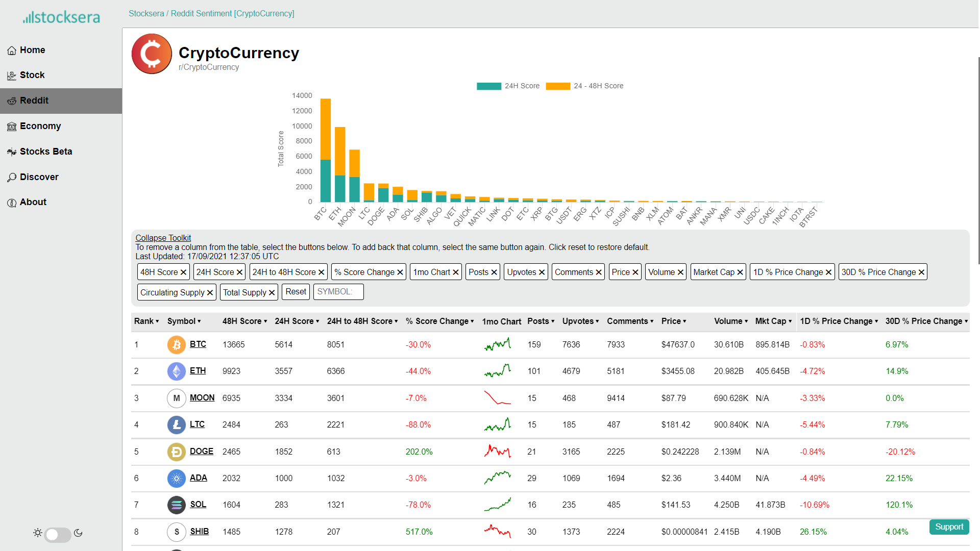Image resolution: width=980 pixels, height=551 pixels.
Task: Open the MOON symbol link
Action: (202, 398)
